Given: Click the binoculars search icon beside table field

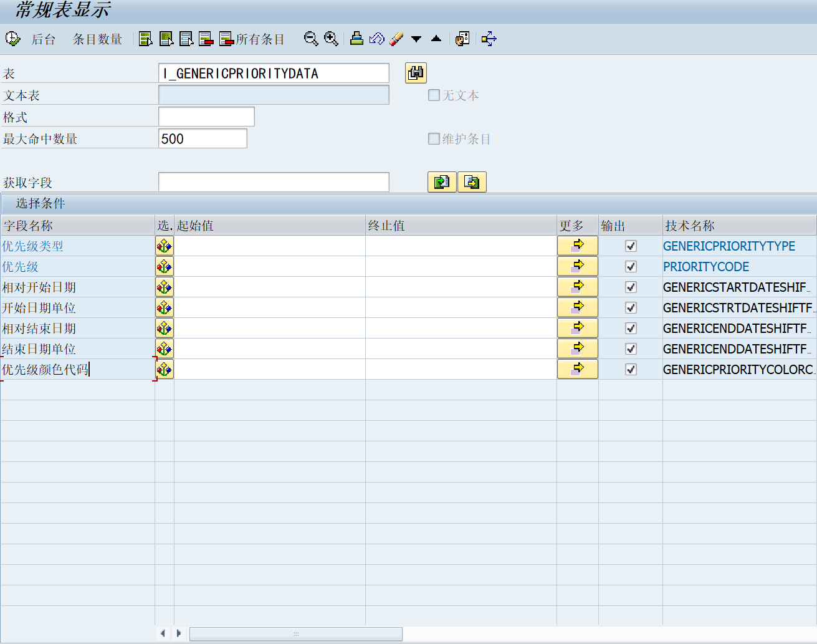Looking at the screenshot, I should pyautogui.click(x=416, y=73).
